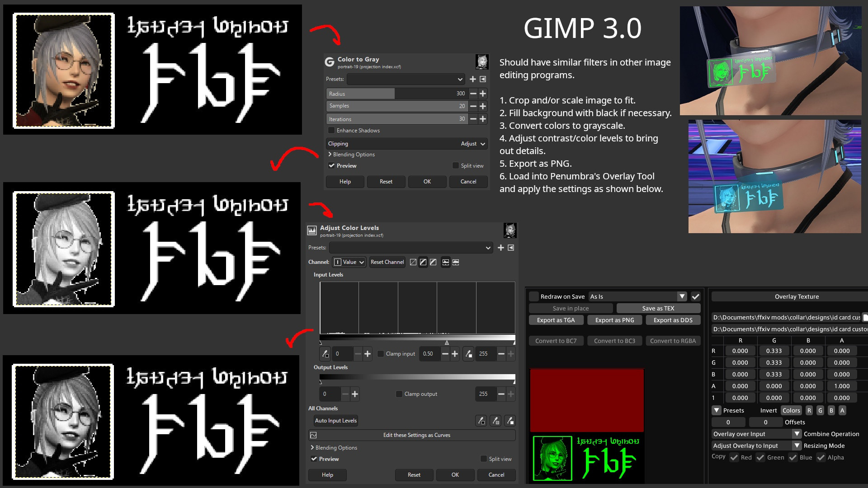868x488 pixels.
Task: Expand Blending Options in Color to Gray
Action: click(352, 155)
